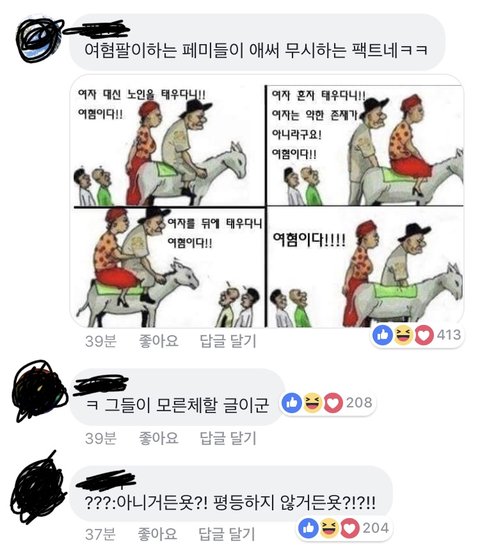
Task: Click the thumbs-up icon beside 204 count
Action: coord(308,528)
